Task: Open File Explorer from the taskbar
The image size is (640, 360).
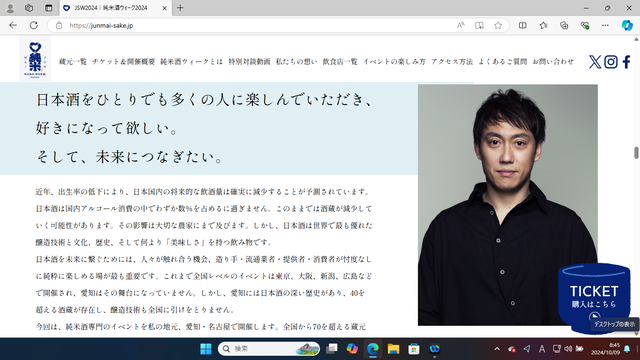Action: tap(393, 349)
